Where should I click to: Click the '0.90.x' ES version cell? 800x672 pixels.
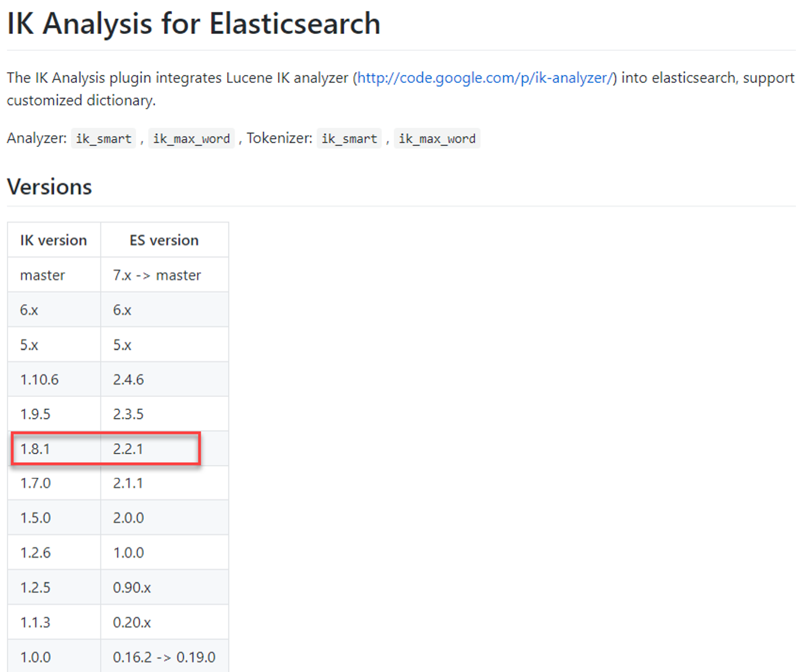[164, 587]
